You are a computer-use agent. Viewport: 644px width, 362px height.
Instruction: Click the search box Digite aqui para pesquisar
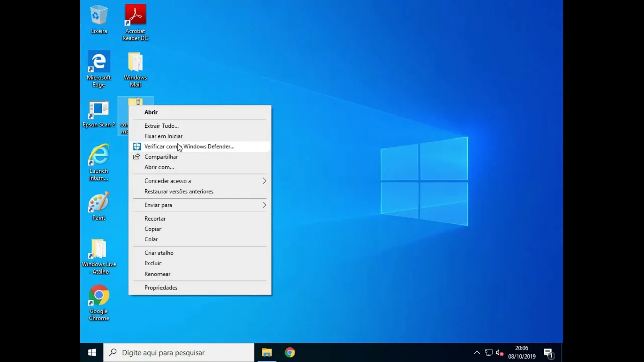[x=179, y=353]
